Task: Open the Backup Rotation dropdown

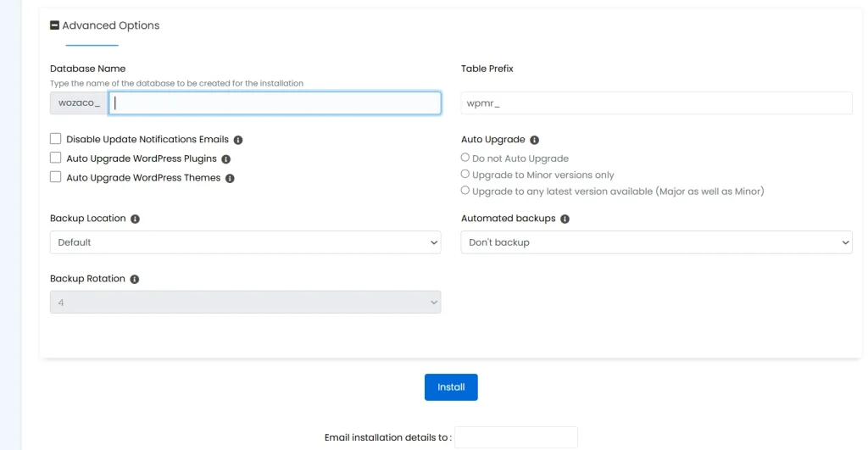Action: pyautogui.click(x=245, y=303)
